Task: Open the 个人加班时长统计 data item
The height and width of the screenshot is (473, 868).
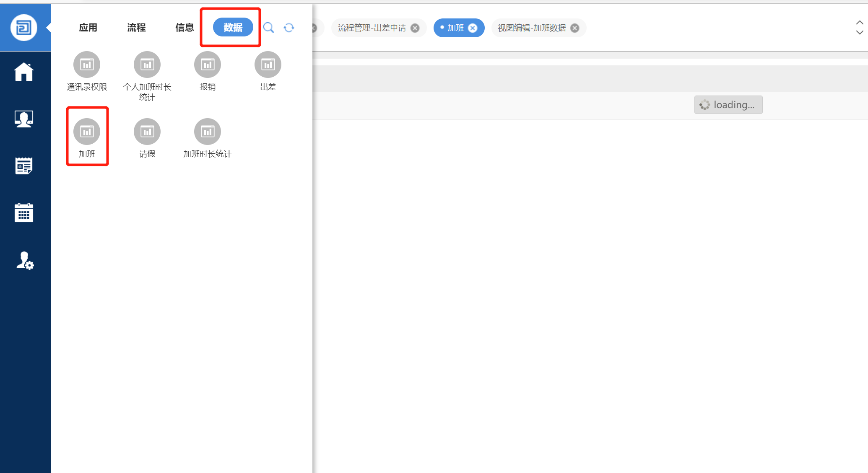Action: (x=147, y=65)
